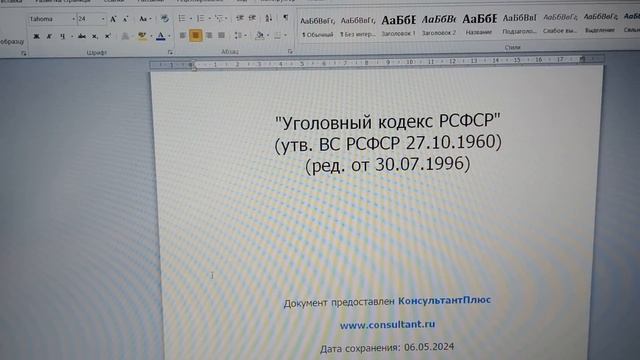The width and height of the screenshot is (640, 360).
Task: Underline the selected text
Action: (x=62, y=36)
